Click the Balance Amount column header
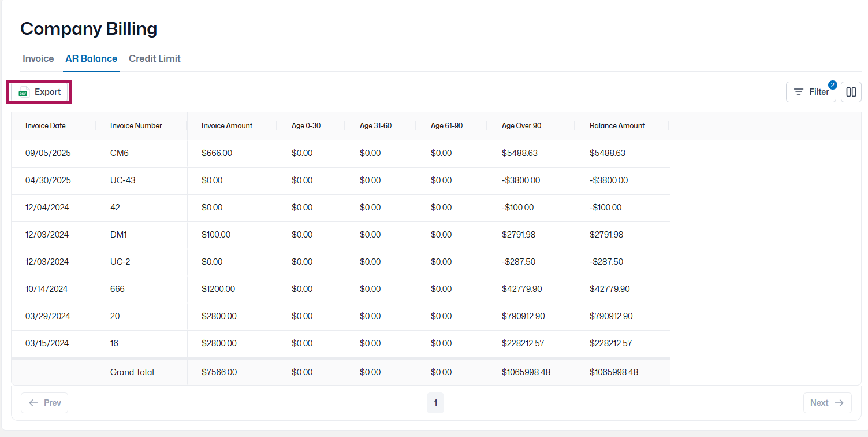 tap(617, 125)
